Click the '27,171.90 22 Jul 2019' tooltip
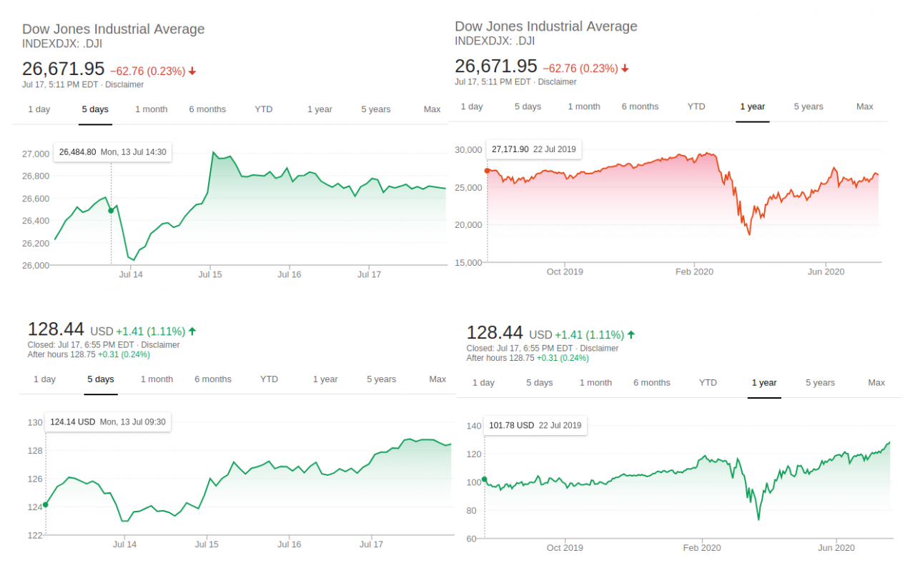 pyautogui.click(x=534, y=149)
